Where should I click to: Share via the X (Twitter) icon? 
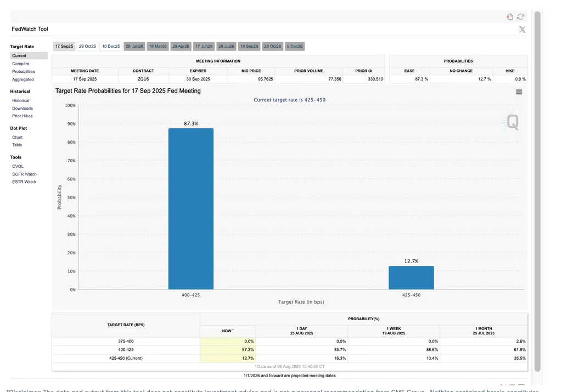(522, 30)
